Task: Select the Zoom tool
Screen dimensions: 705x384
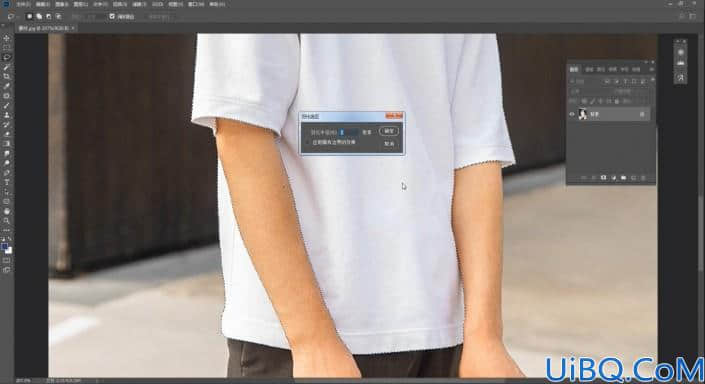Action: click(x=7, y=221)
